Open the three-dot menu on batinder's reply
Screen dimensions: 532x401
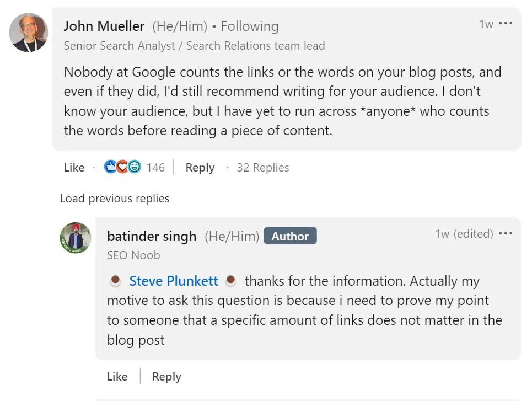(x=506, y=233)
